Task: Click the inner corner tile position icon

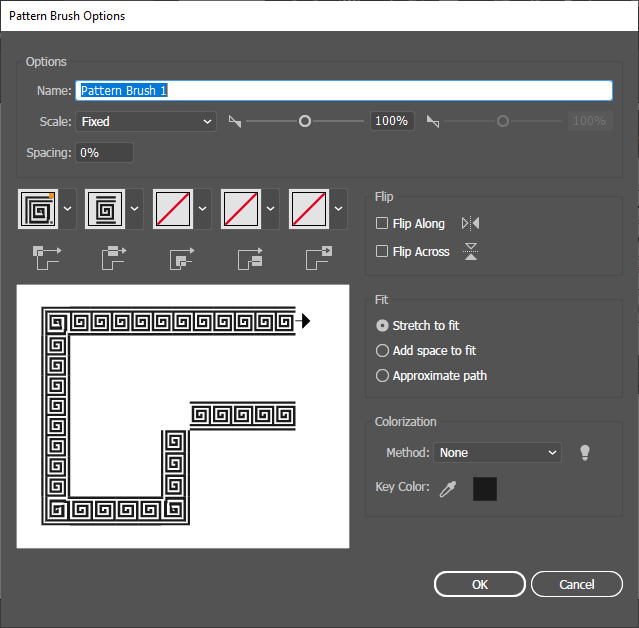Action: [x=182, y=258]
